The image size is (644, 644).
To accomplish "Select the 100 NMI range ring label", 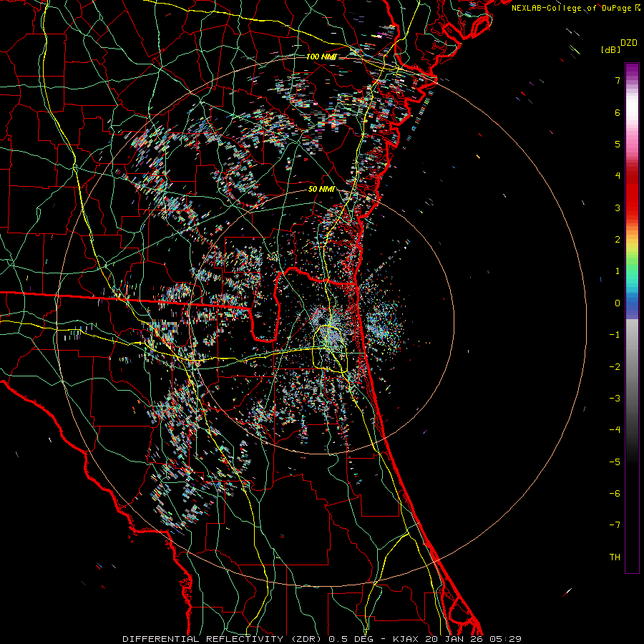I will [x=321, y=57].
